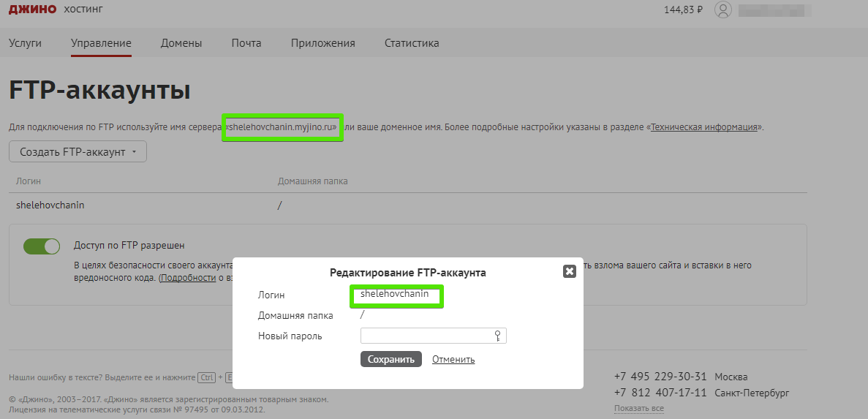The height and width of the screenshot is (419, 868).
Task: Select the shelehovchanin row in the accounts table
Action: click(408, 205)
